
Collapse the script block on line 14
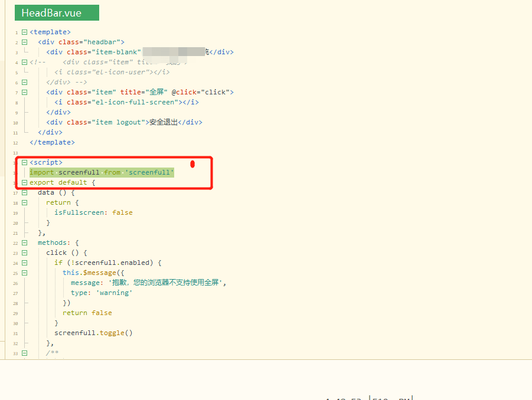point(24,162)
